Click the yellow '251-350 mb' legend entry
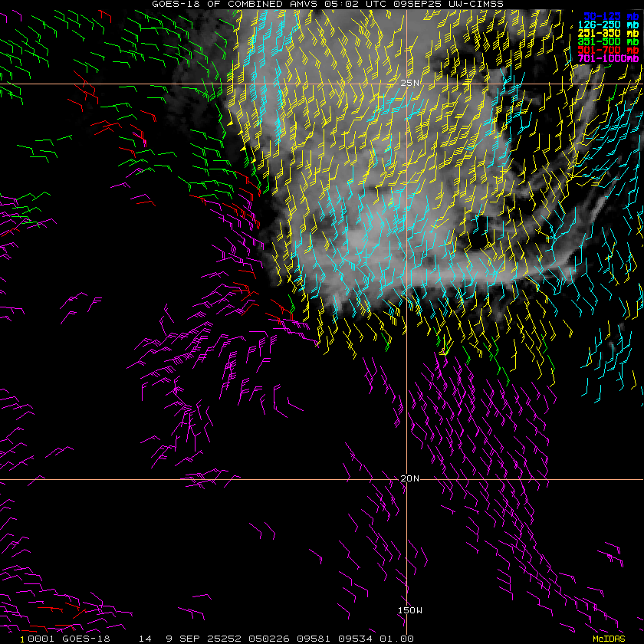Image resolution: width=644 pixels, height=644 pixels. click(x=608, y=33)
